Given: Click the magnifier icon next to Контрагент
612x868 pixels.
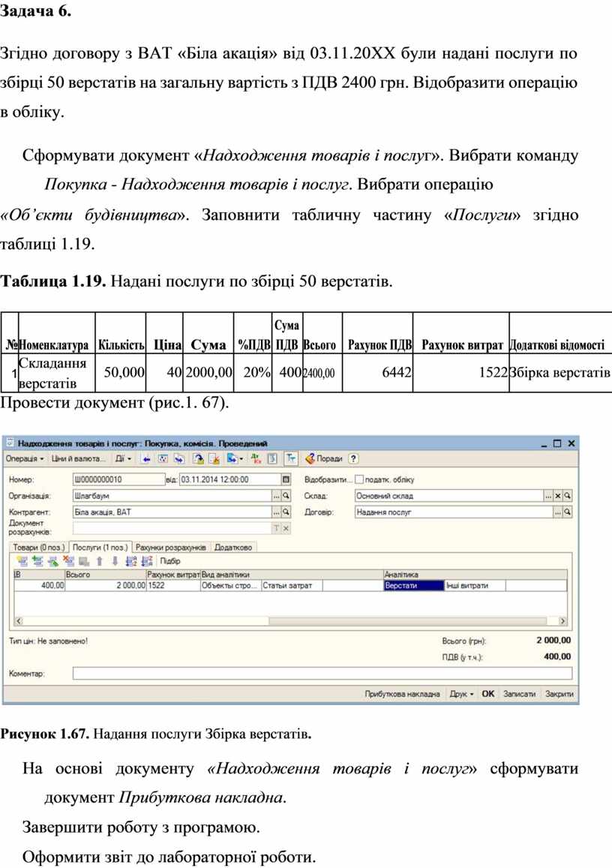Looking at the screenshot, I should pos(286,512).
